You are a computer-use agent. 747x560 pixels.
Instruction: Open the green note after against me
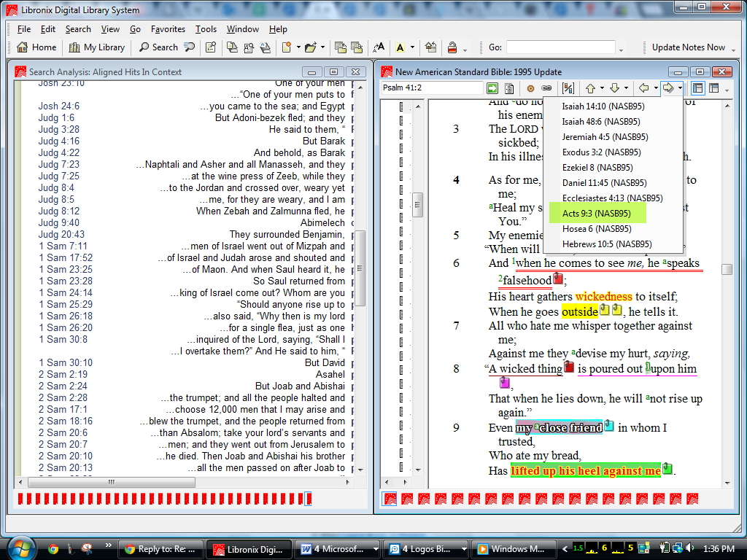click(667, 469)
